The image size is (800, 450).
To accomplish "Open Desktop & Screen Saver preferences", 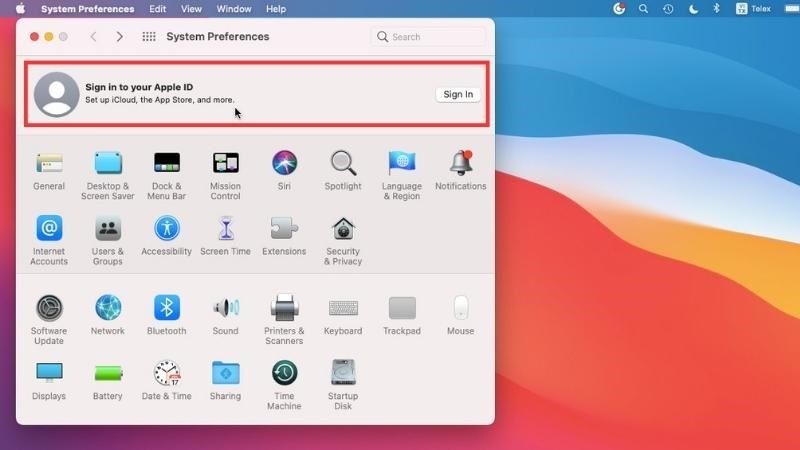I will coord(108,176).
